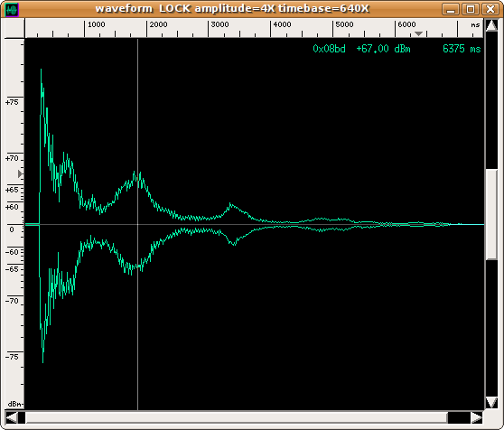Click the -75 label on amplitude ruler
Image resolution: width=504 pixels, height=430 pixels.
coord(12,357)
